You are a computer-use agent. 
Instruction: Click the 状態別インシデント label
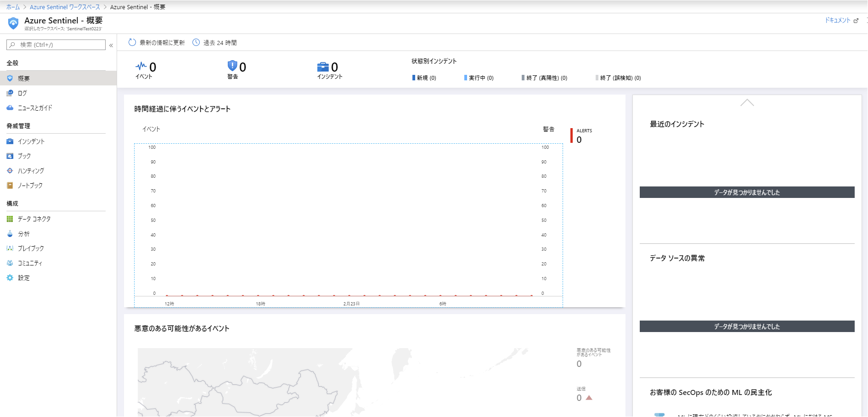[434, 61]
